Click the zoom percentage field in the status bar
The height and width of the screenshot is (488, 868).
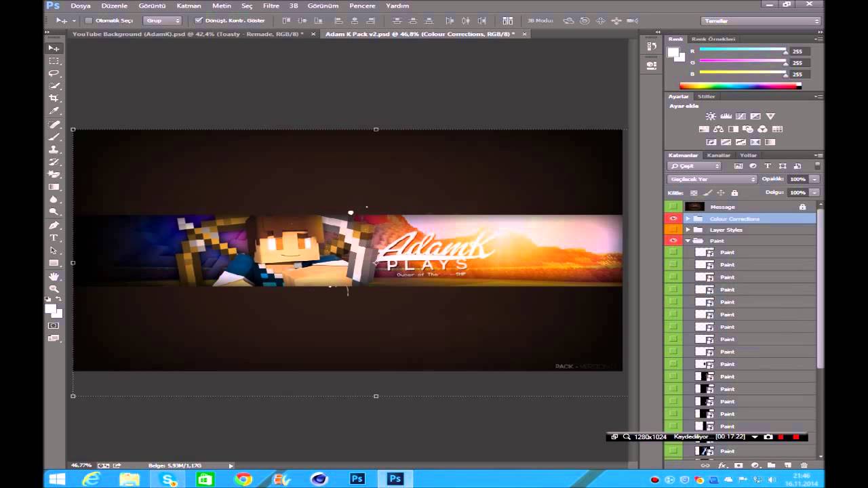point(81,466)
